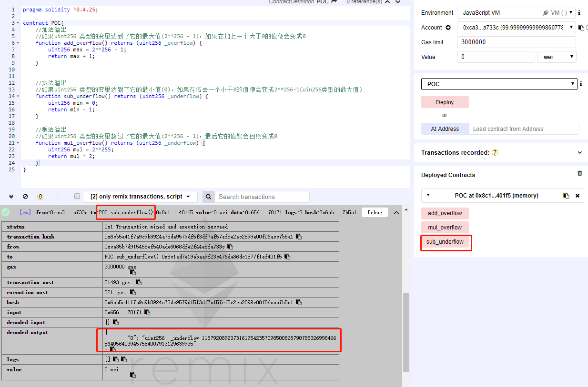Copy the decoded input value
588x387 pixels.
[116, 322]
